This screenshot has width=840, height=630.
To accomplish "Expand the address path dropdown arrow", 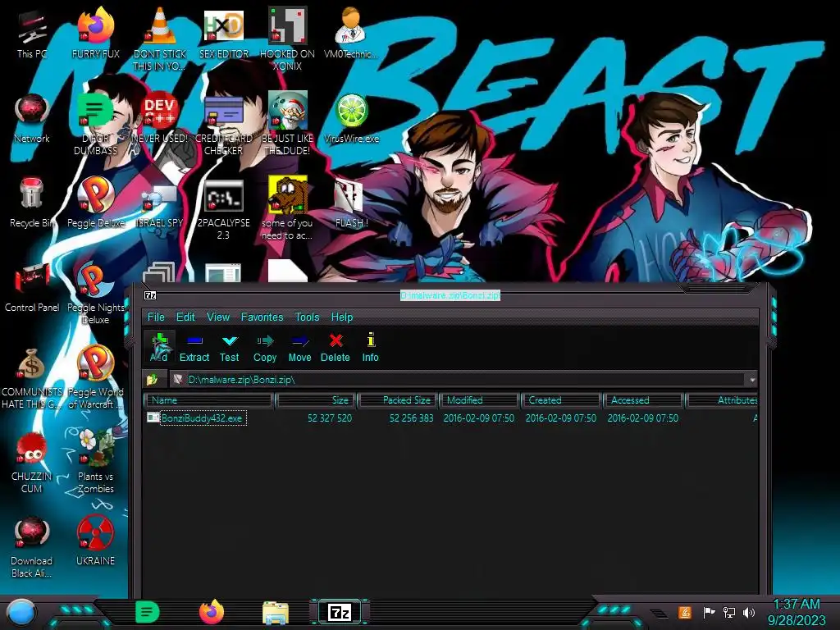I will coord(752,379).
